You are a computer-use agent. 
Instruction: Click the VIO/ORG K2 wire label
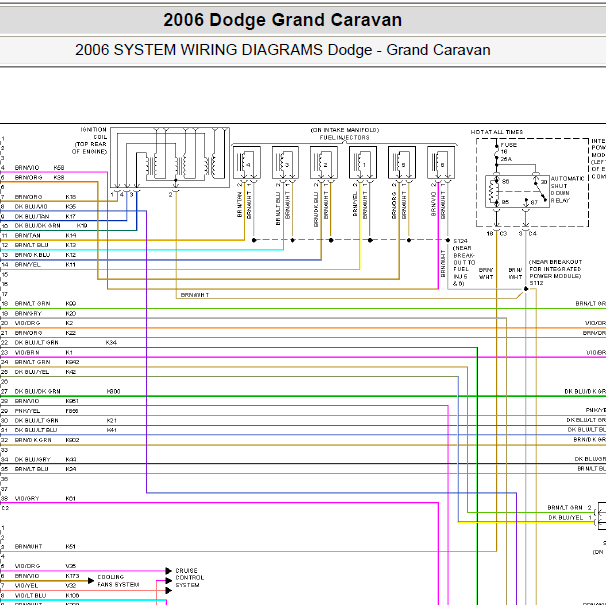click(x=44, y=323)
